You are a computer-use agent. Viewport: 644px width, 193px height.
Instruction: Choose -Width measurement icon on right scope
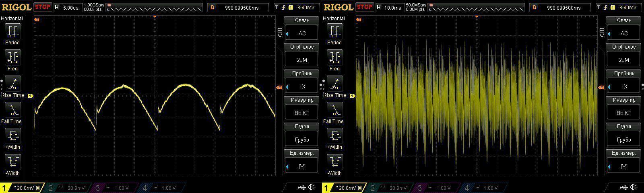pyautogui.click(x=334, y=162)
